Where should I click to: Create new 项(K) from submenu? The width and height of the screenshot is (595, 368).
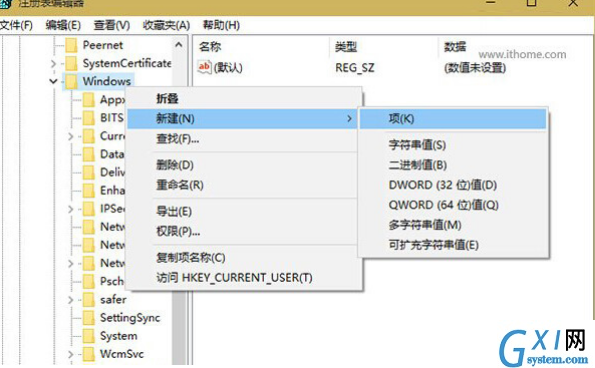point(453,119)
